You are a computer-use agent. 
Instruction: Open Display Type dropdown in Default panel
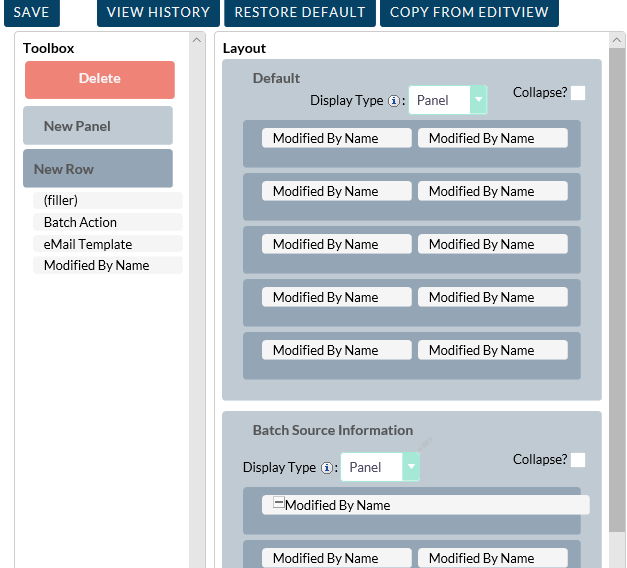pyautogui.click(x=447, y=100)
